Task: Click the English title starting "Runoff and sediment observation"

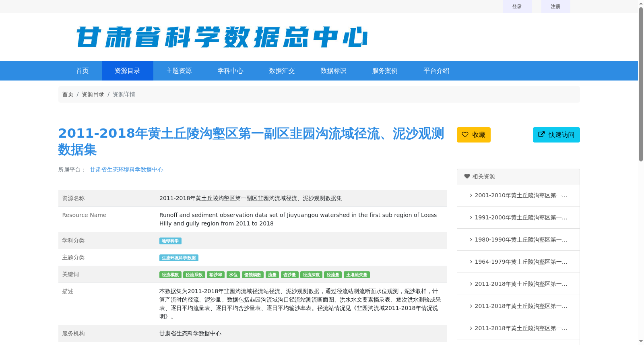Action: click(x=298, y=219)
